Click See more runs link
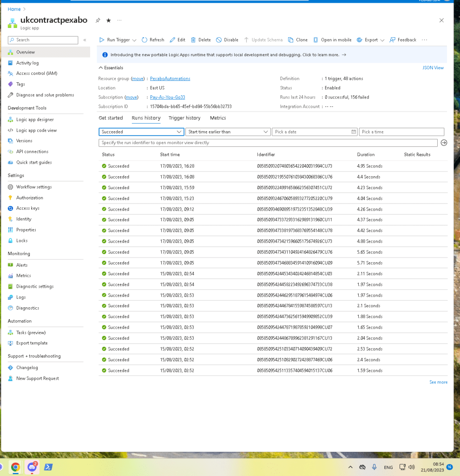 [438, 382]
